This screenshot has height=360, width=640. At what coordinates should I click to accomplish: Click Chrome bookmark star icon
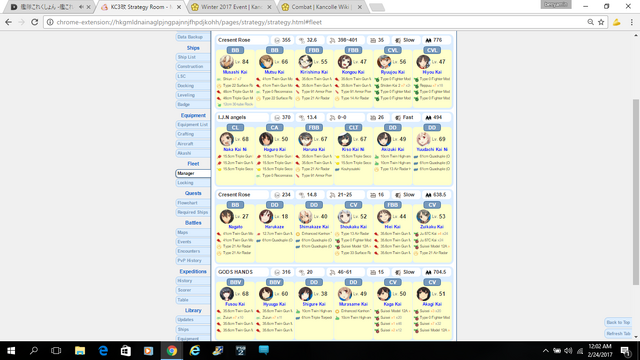coord(601,22)
